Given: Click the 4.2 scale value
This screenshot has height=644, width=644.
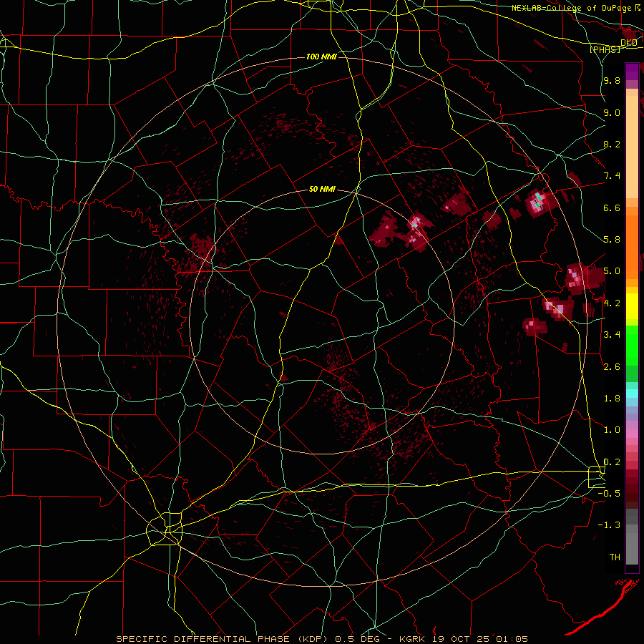Looking at the screenshot, I should pyautogui.click(x=612, y=303).
